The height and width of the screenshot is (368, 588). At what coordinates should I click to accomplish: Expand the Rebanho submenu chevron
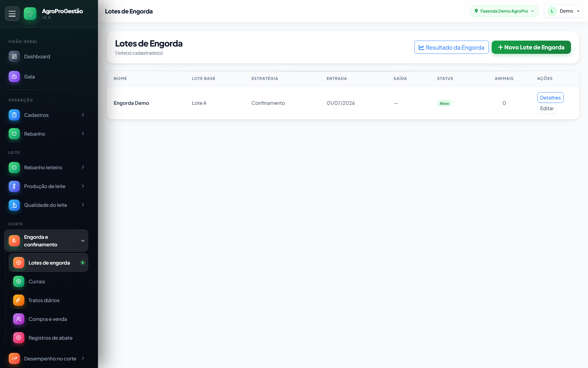83,133
